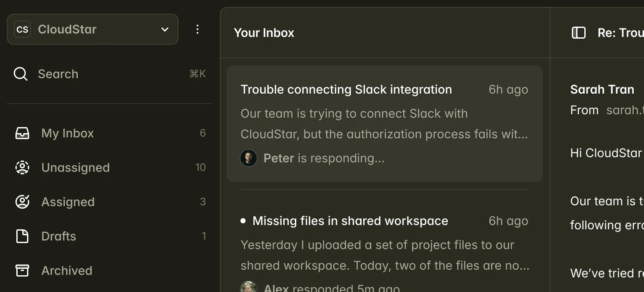This screenshot has height=292, width=644.
Task: Click the search magnifier icon
Action: coord(21,74)
